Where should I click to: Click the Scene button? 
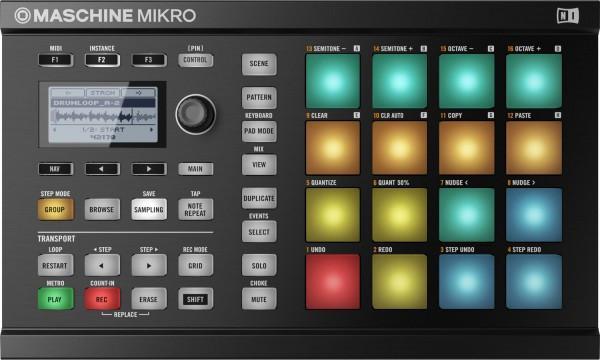point(259,64)
